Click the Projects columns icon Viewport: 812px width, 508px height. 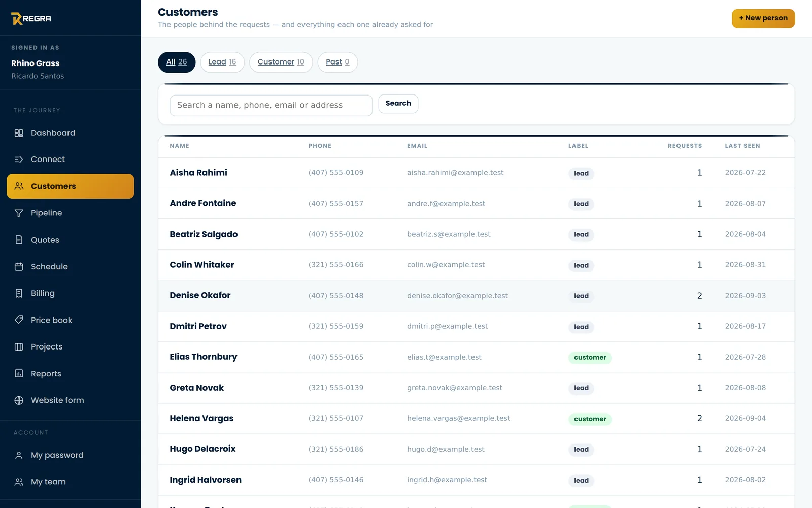(19, 347)
